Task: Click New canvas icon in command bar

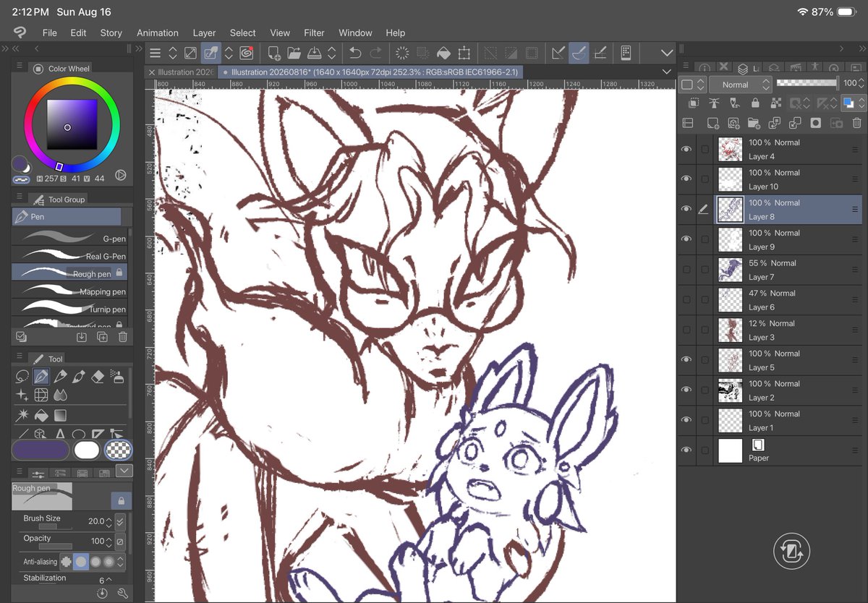Action: click(274, 53)
